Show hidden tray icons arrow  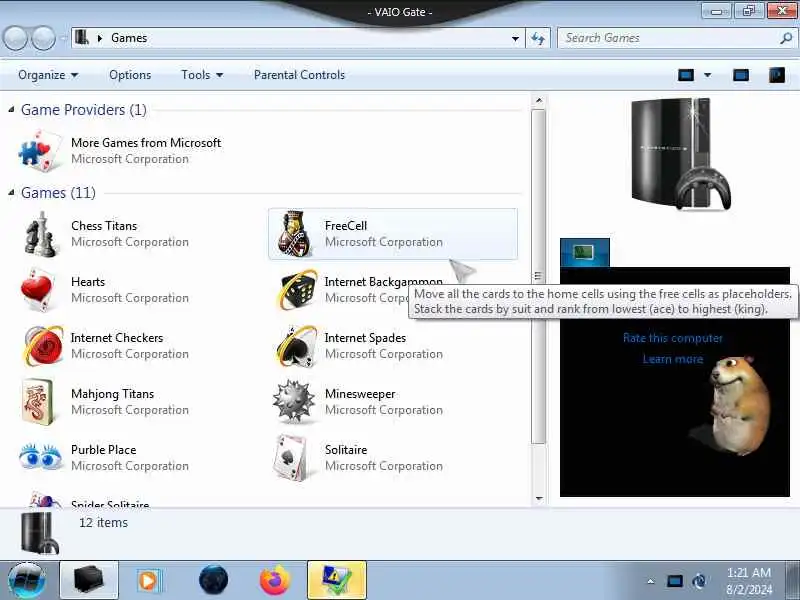[651, 581]
